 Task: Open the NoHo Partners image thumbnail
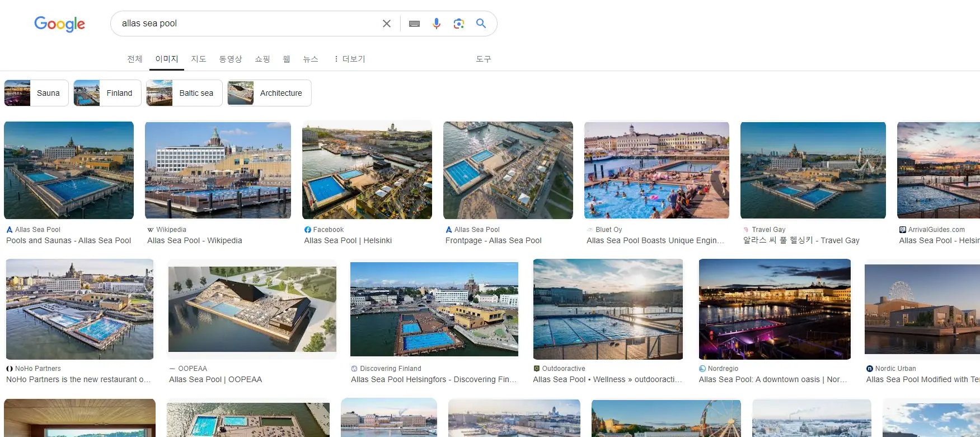click(79, 309)
